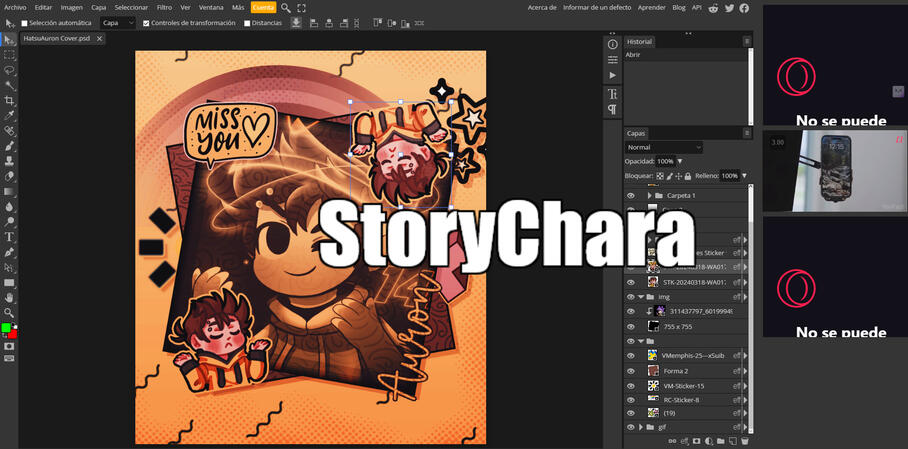The image size is (908, 449).
Task: Pick the Zoom magnifier tool in the toolbar
Action: coord(9,312)
